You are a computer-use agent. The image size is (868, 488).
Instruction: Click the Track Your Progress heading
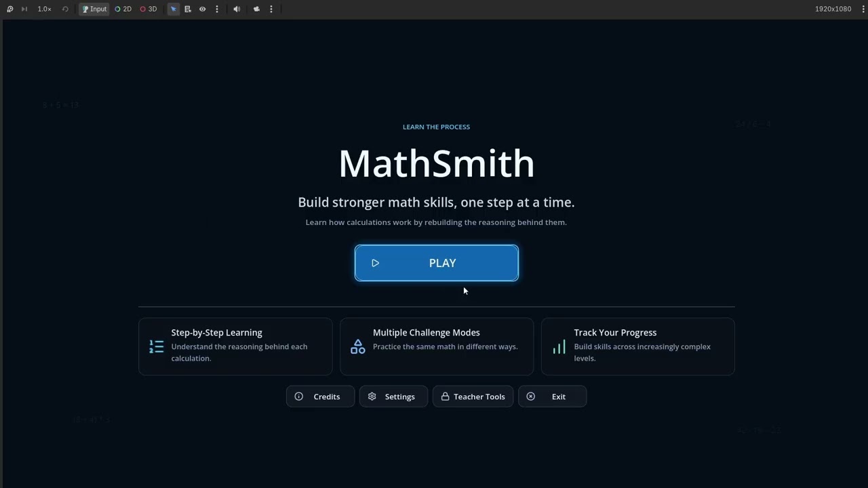[615, 333]
